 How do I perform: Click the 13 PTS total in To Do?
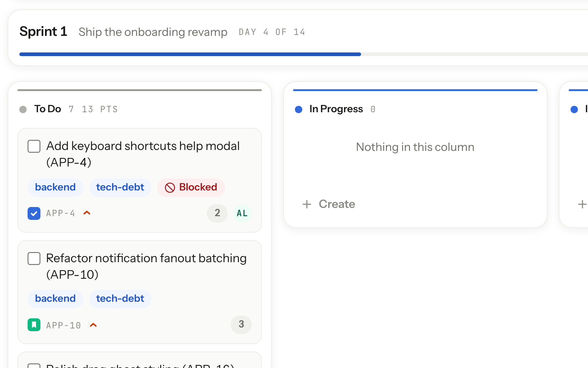(x=100, y=109)
